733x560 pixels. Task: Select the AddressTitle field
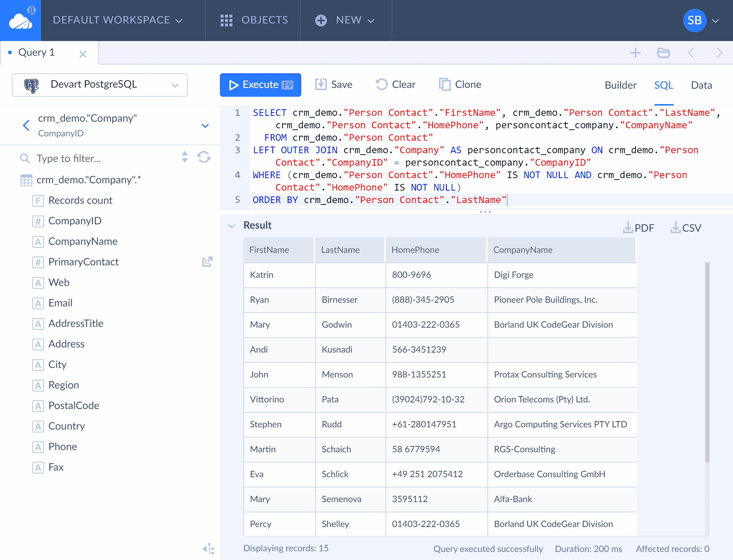click(x=68, y=324)
